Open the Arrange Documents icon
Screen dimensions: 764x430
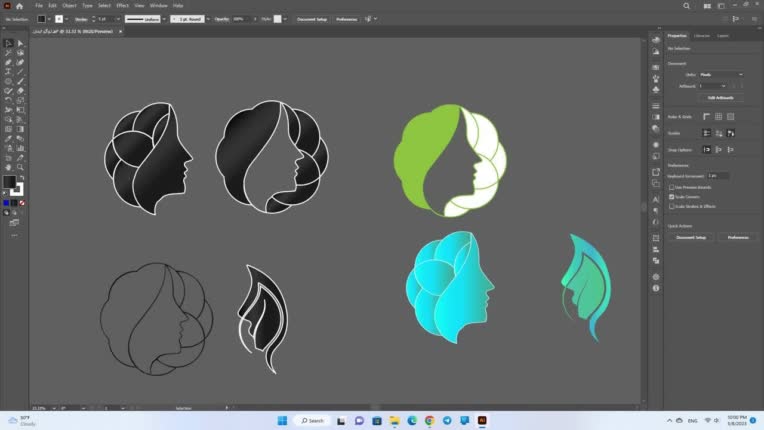[707, 6]
